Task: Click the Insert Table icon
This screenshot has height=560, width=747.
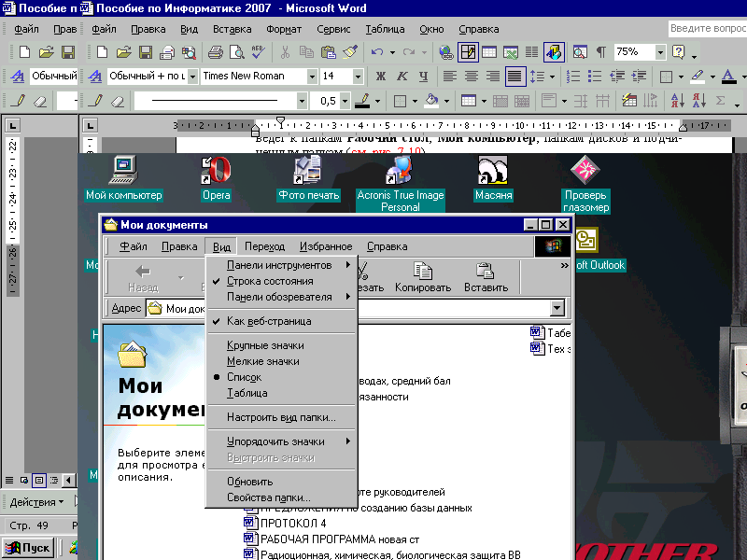Action: [489, 52]
